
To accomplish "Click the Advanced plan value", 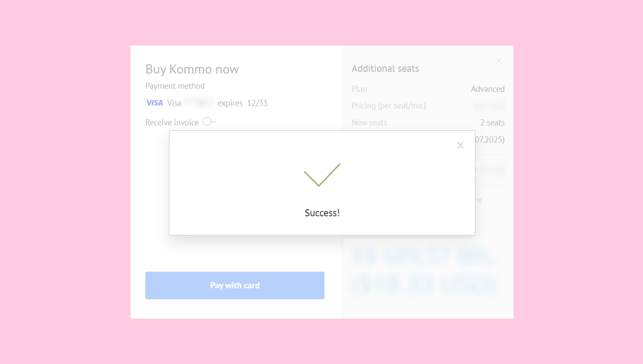I will pyautogui.click(x=487, y=89).
